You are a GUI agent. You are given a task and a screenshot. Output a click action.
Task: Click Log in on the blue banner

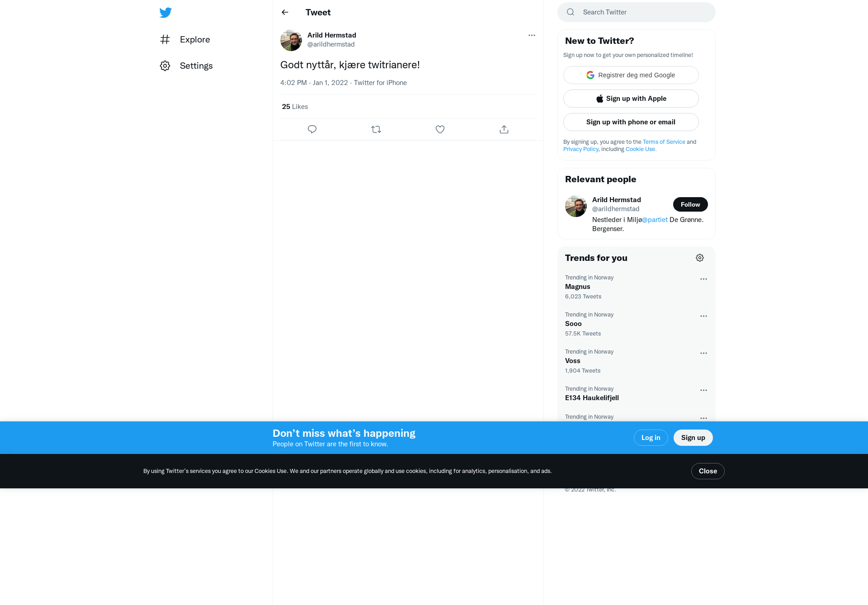651,438
